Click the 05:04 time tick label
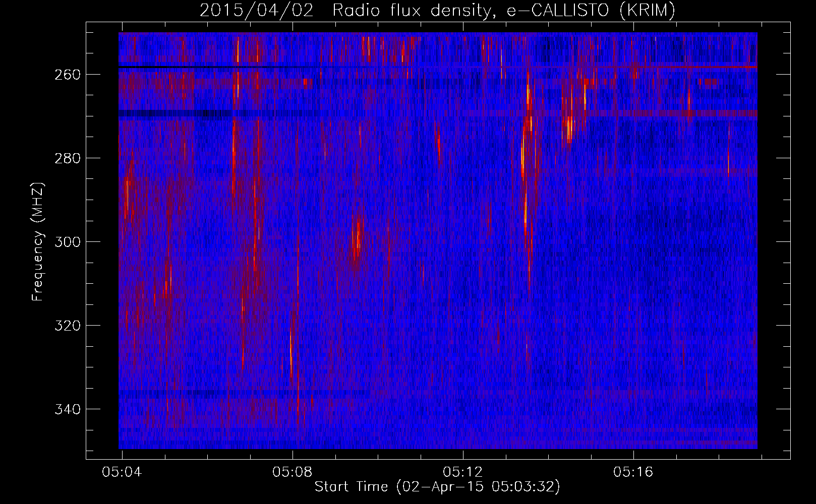The height and width of the screenshot is (504, 816). pos(122,472)
